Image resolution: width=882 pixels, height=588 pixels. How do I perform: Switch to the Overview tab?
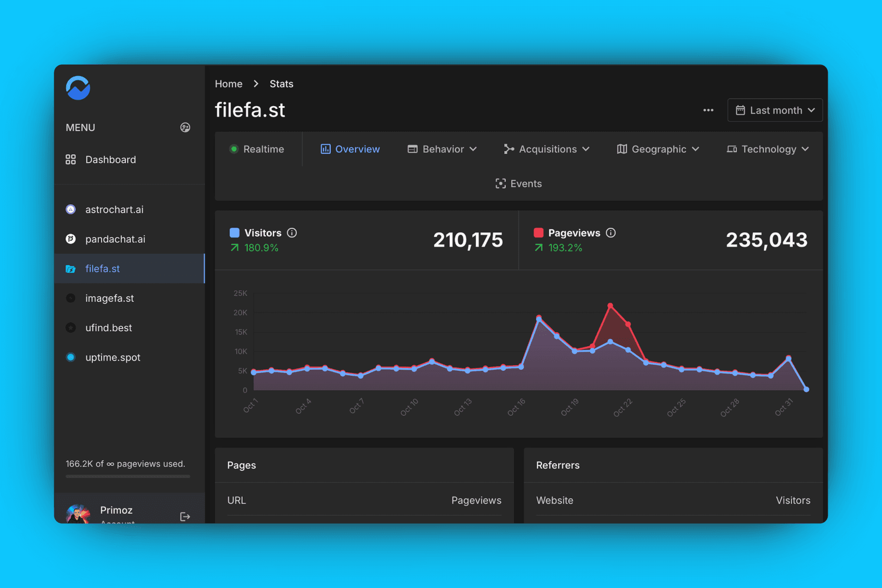[350, 149]
